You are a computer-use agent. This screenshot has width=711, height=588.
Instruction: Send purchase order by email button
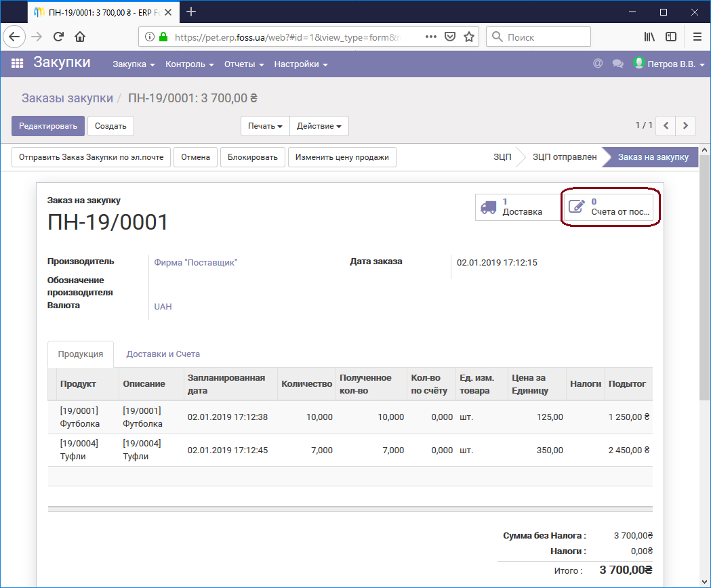(x=91, y=157)
